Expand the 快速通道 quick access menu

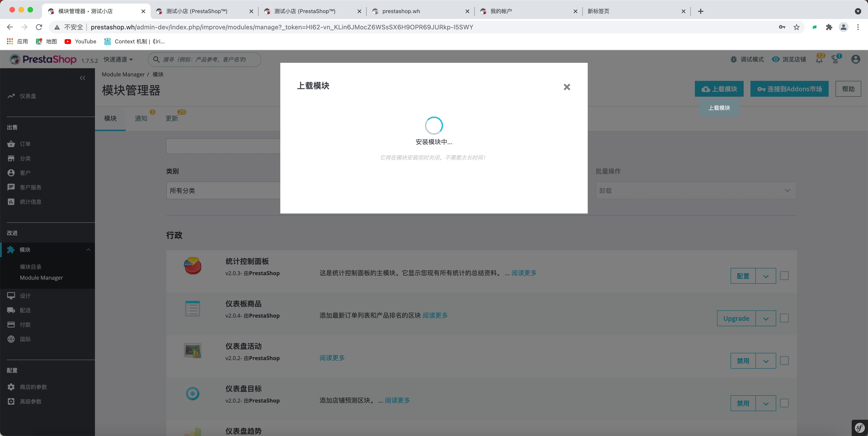[x=118, y=60]
